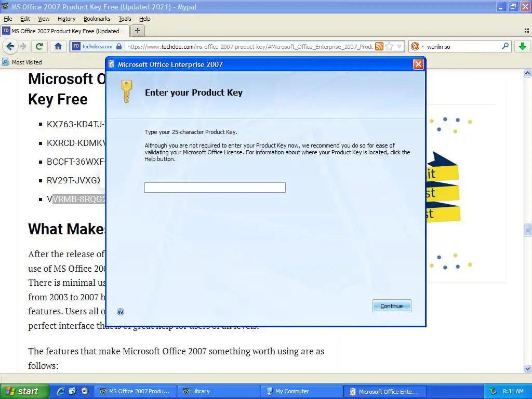Bookmark this page with the star icon
The width and height of the screenshot is (532, 399).
click(390, 46)
